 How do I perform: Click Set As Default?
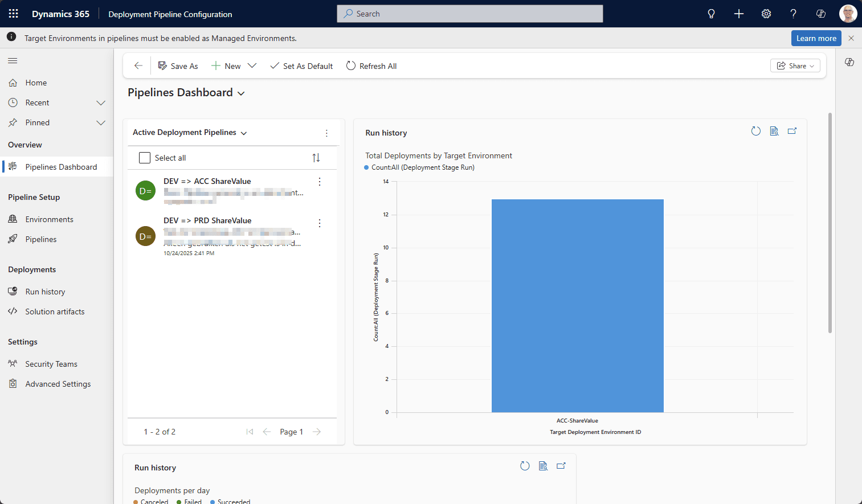point(301,66)
